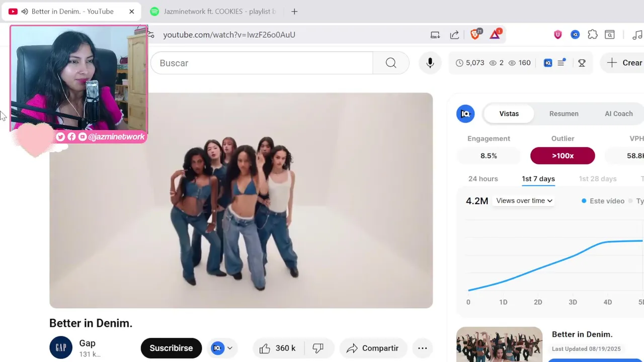644x362 pixels.
Task: Open vidIQ extension in browser toolbar
Action: pos(575,35)
